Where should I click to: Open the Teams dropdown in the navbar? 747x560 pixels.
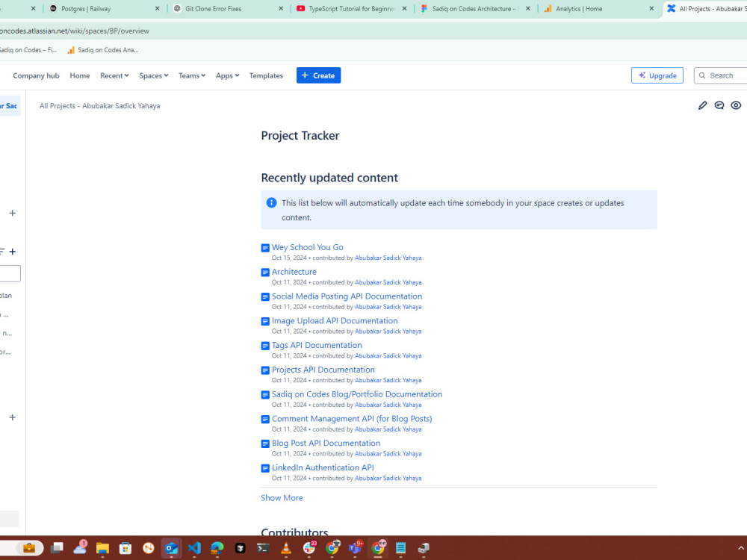point(192,75)
